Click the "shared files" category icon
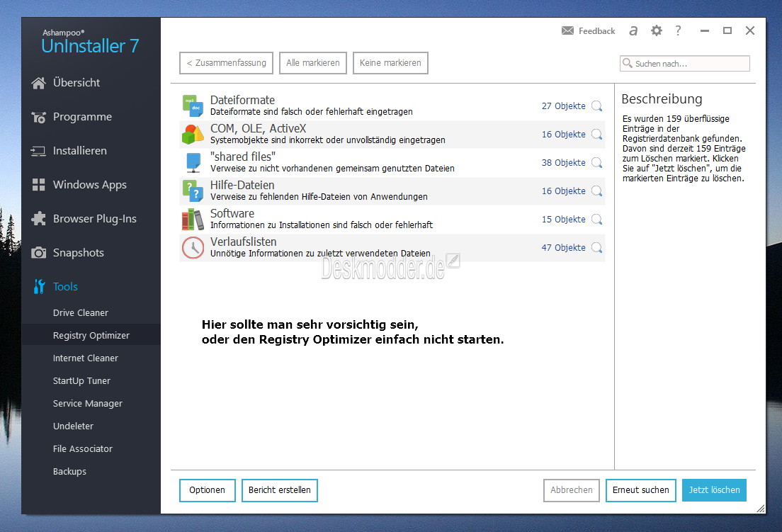The height and width of the screenshot is (532, 782). [x=193, y=162]
